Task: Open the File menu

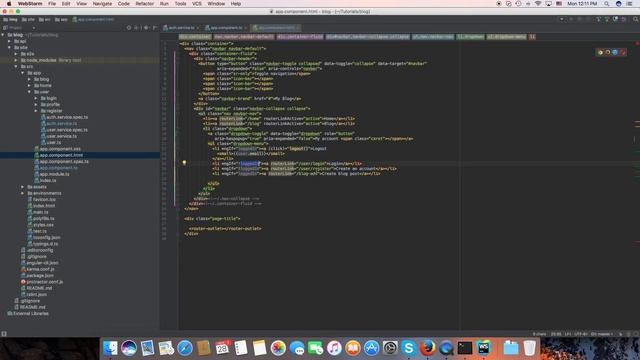Action: tap(52, 4)
